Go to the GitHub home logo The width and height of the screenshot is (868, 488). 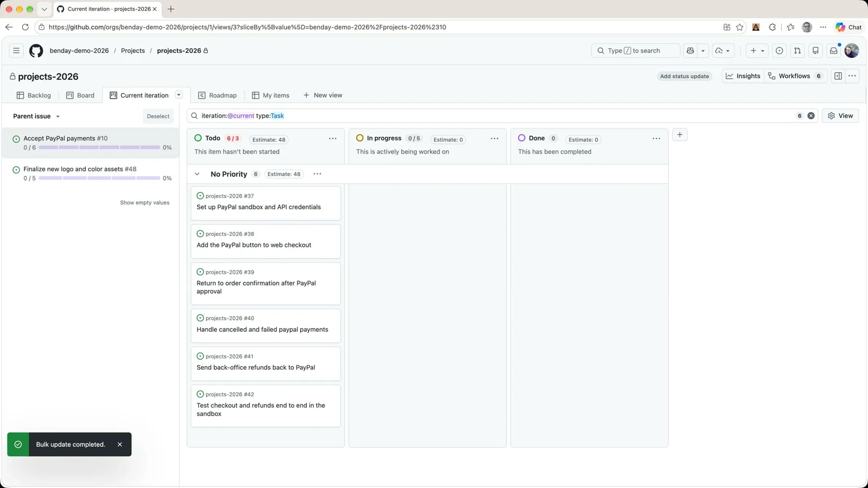tap(36, 51)
